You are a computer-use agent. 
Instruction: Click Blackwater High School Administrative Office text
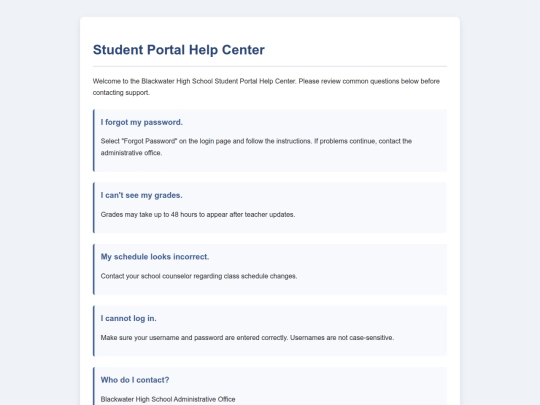click(168, 399)
